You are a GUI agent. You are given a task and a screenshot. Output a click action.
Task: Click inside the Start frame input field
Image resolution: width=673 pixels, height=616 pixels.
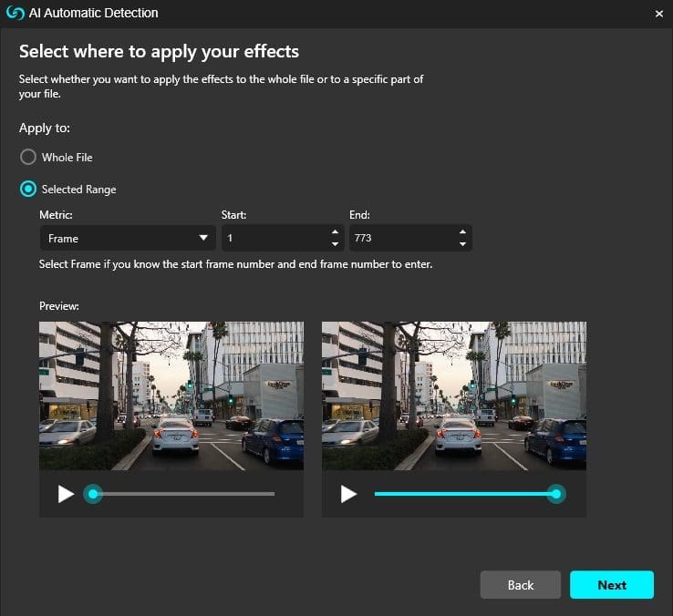[x=274, y=238]
